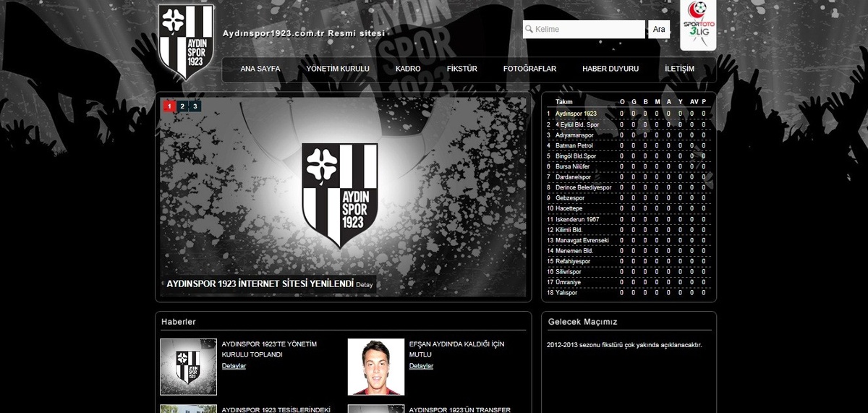Click Bursa Nilüfer team row

pos(628,166)
